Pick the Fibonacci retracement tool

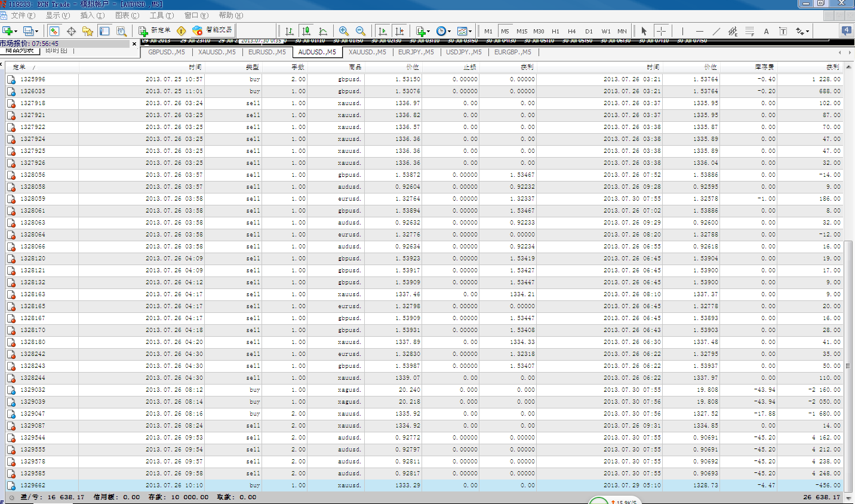(749, 31)
